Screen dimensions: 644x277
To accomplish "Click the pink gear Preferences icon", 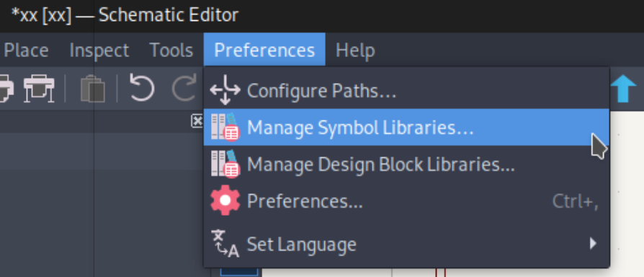I will [x=225, y=201].
